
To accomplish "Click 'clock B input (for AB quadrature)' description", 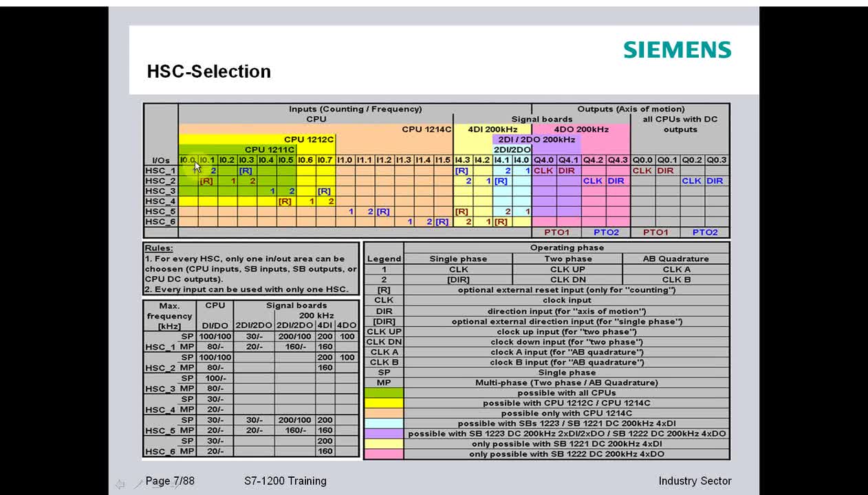I will [x=567, y=362].
